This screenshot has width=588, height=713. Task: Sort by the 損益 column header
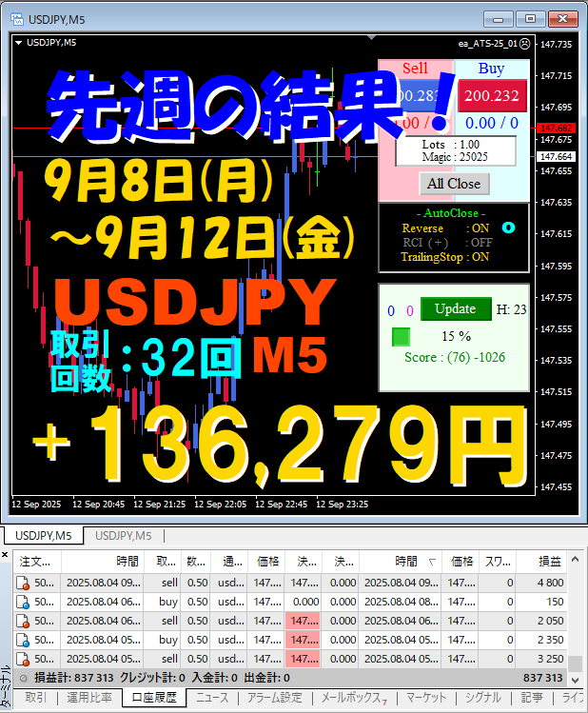541,562
